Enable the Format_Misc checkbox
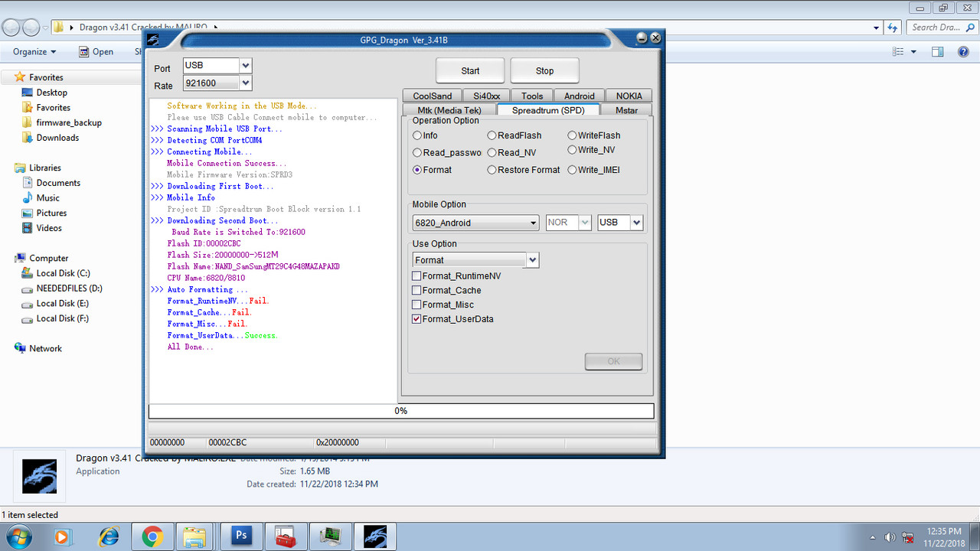980x551 pixels. click(x=416, y=305)
